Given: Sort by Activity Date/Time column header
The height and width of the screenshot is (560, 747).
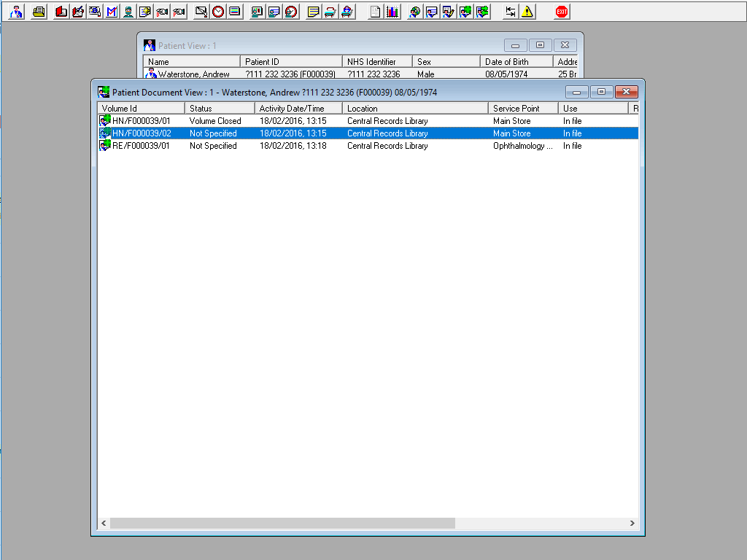Looking at the screenshot, I should point(298,109).
